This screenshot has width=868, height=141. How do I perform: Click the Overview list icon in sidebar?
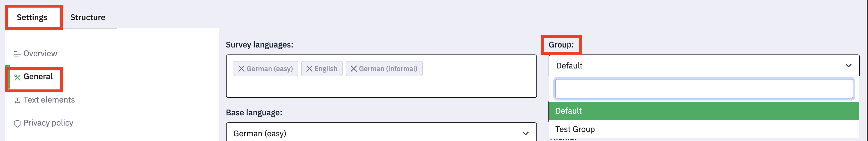pos(17,54)
